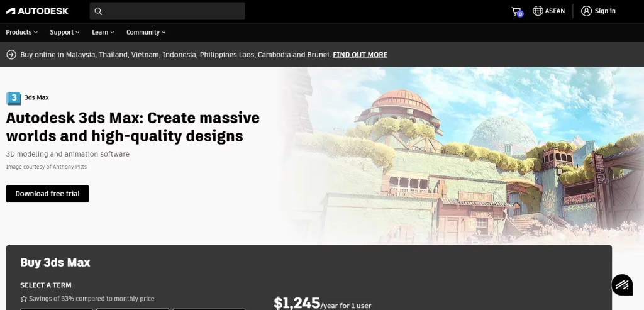Click the $1,245 price text

[x=297, y=304]
